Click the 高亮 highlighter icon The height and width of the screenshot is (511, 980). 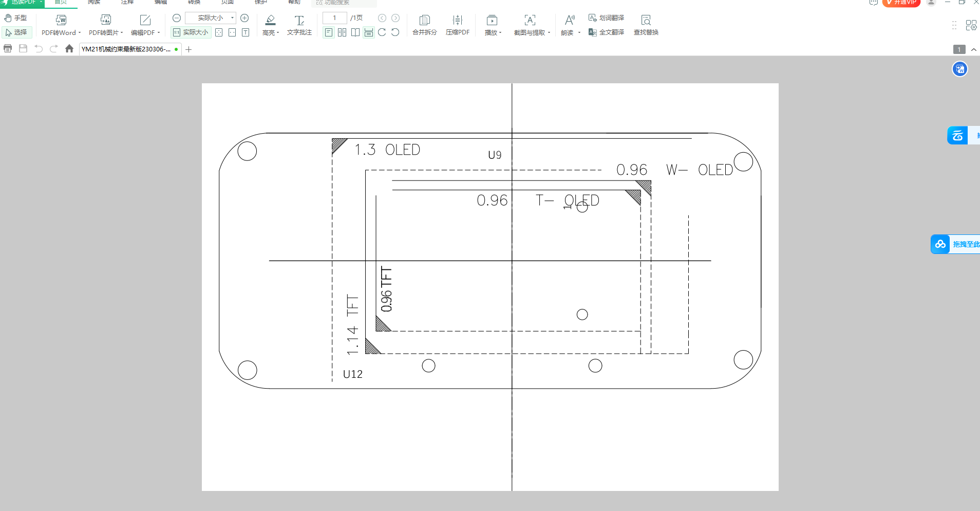270,20
